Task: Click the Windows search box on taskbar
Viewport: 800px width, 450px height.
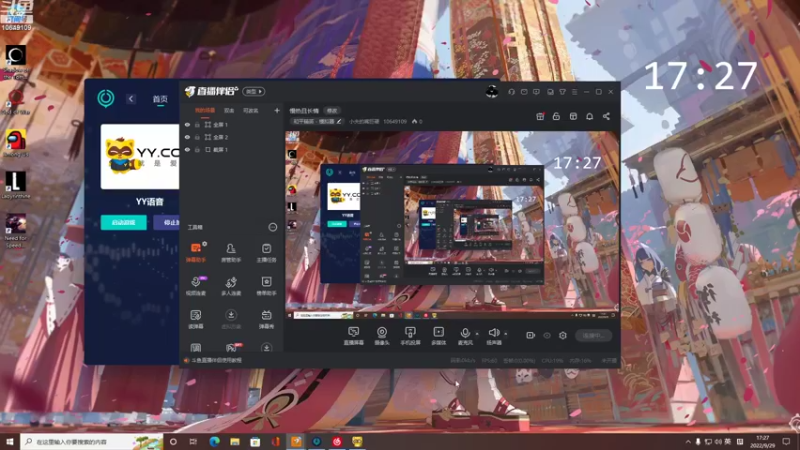Action: point(92,441)
